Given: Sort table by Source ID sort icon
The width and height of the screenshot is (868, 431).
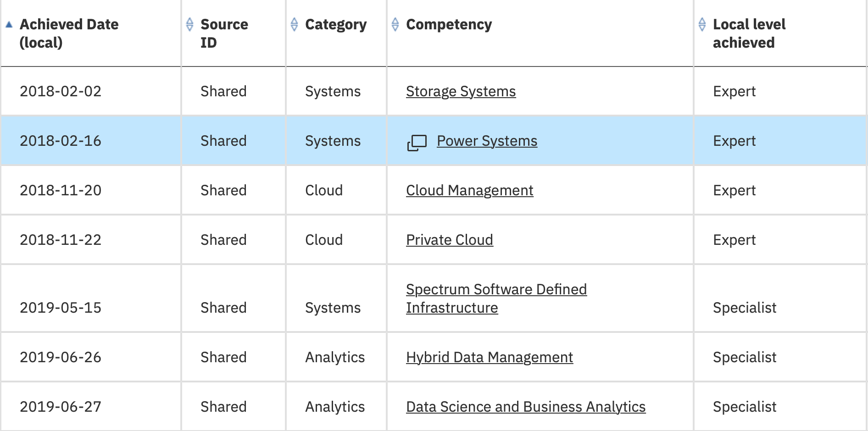Looking at the screenshot, I should click(189, 24).
